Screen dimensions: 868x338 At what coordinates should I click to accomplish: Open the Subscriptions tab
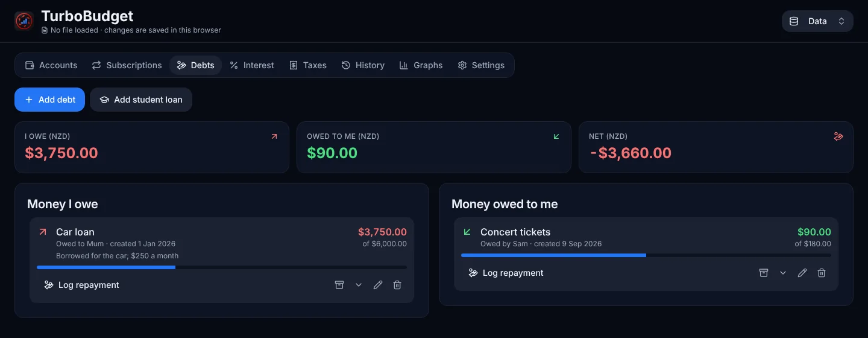(x=127, y=65)
